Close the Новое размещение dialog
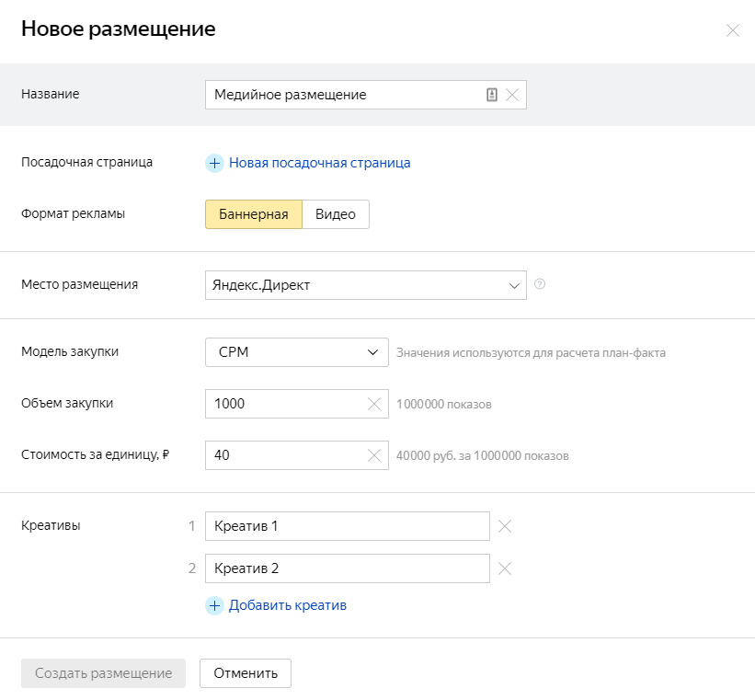Image resolution: width=755 pixels, height=700 pixels. coord(732,30)
